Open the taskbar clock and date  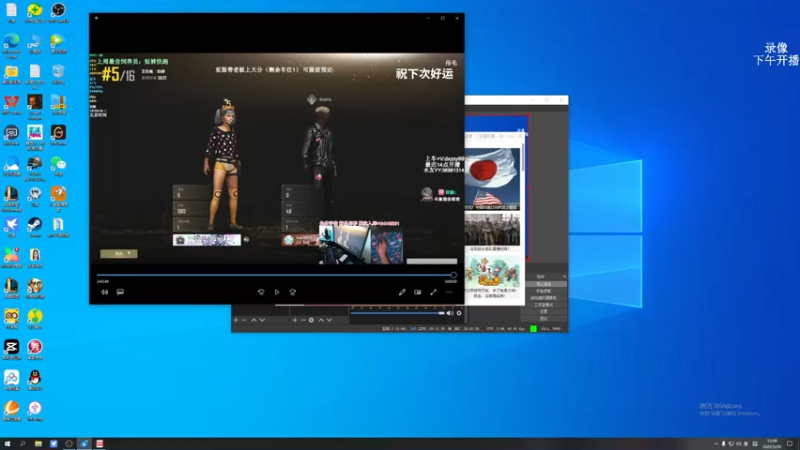[772, 444]
